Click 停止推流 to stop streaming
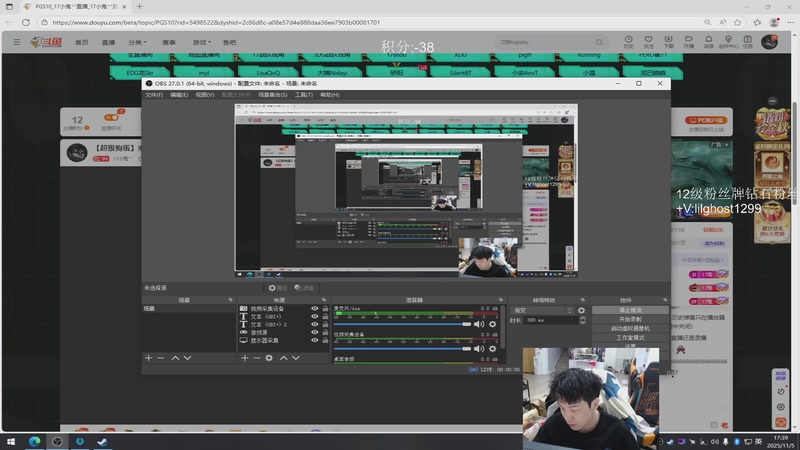This screenshot has height=450, width=800. (x=630, y=310)
